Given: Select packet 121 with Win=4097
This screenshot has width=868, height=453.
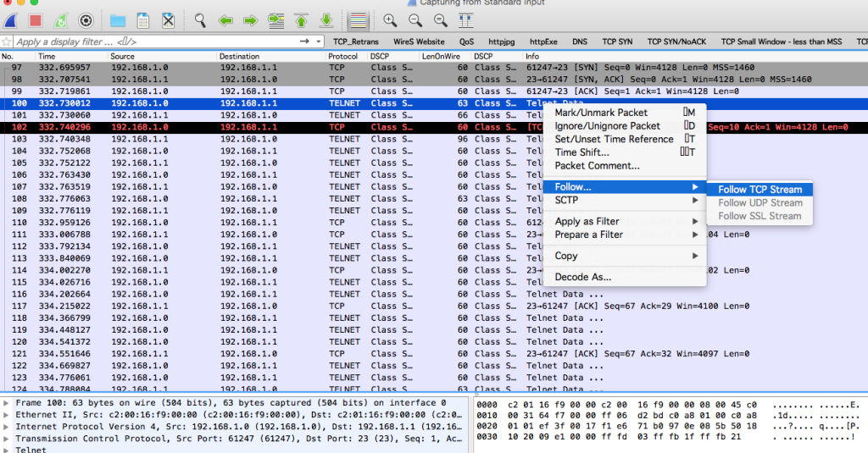Looking at the screenshot, I should pyautogui.click(x=434, y=353).
